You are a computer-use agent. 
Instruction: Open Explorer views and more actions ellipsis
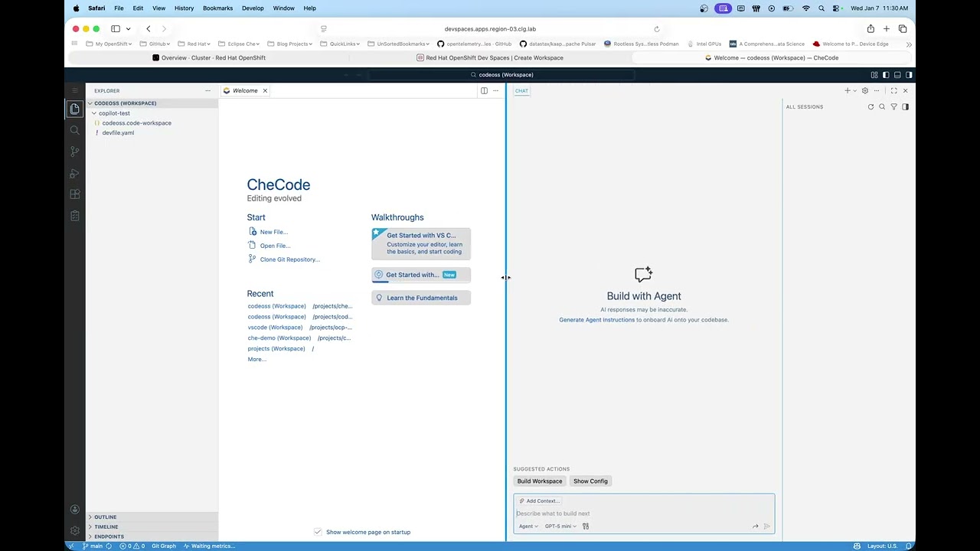click(x=207, y=90)
